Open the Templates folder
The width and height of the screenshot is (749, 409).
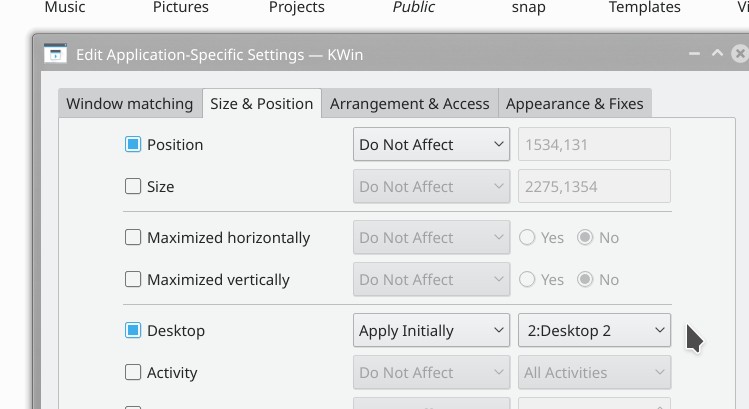click(x=645, y=8)
